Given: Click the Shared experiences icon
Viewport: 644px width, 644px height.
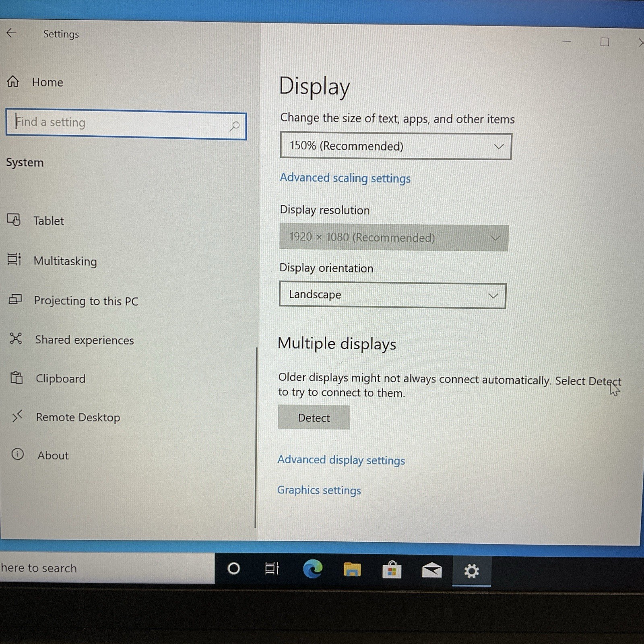Looking at the screenshot, I should pos(16,339).
